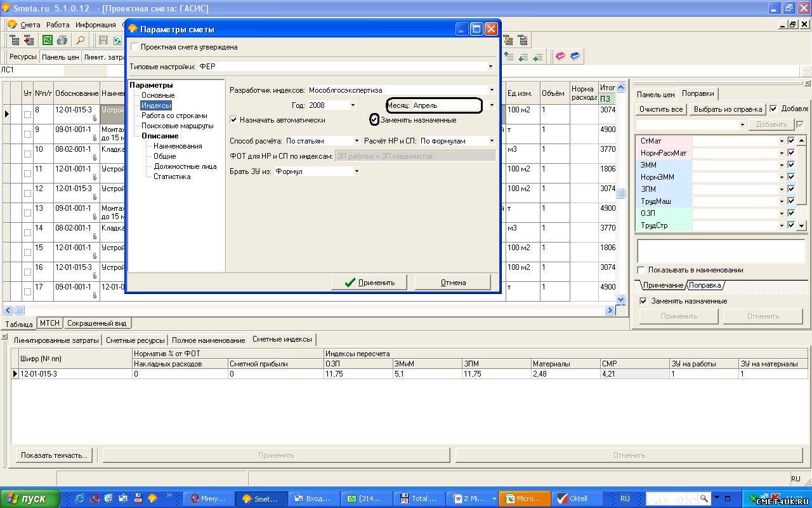Switch to Total Commander taskbar button
The height and width of the screenshot is (508, 812).
[x=419, y=498]
